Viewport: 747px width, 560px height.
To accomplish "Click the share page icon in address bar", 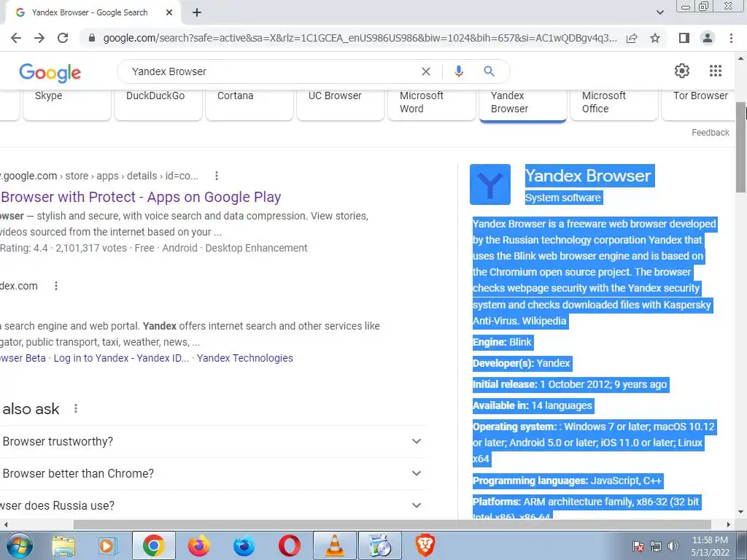I will click(x=632, y=38).
